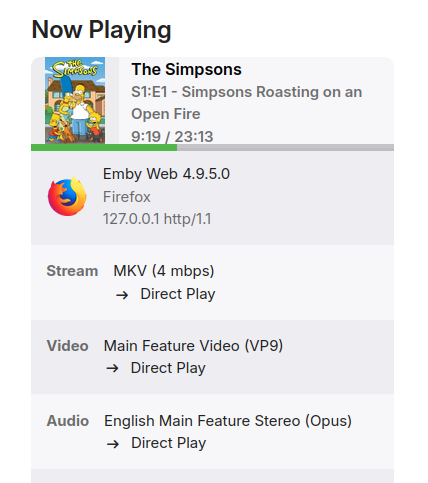Click the Stream row label

(x=72, y=271)
